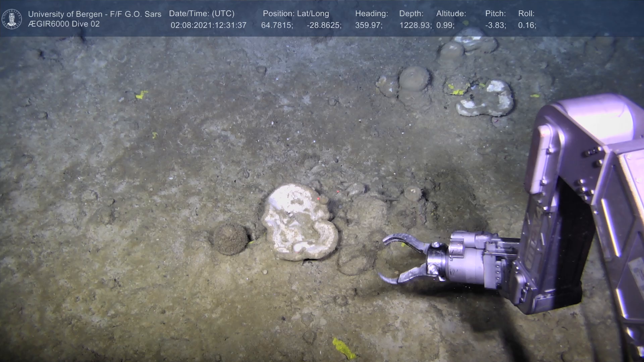Screen dimensions: 644x362
Task: Click the timestamp 02:08:2021:12:31:37
Action: [208, 25]
